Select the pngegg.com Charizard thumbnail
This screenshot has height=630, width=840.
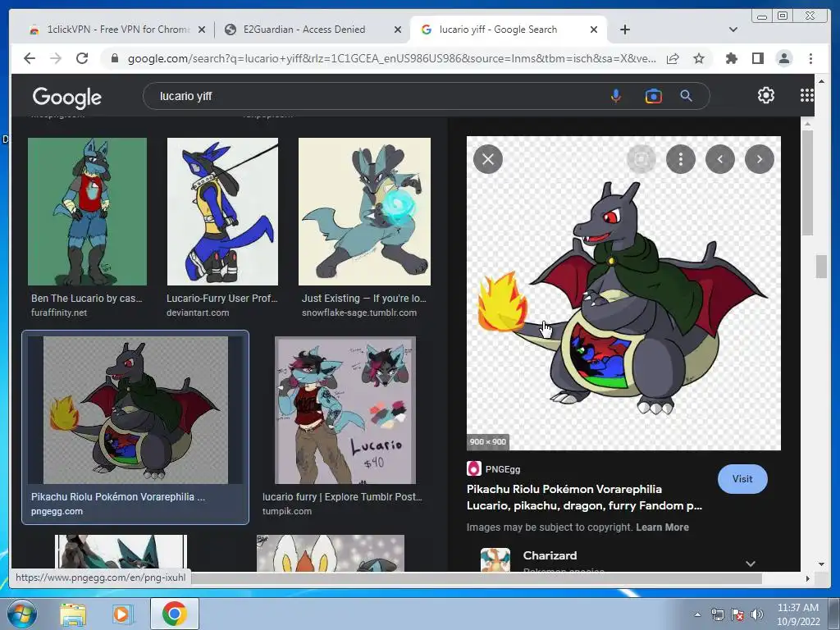pos(135,410)
